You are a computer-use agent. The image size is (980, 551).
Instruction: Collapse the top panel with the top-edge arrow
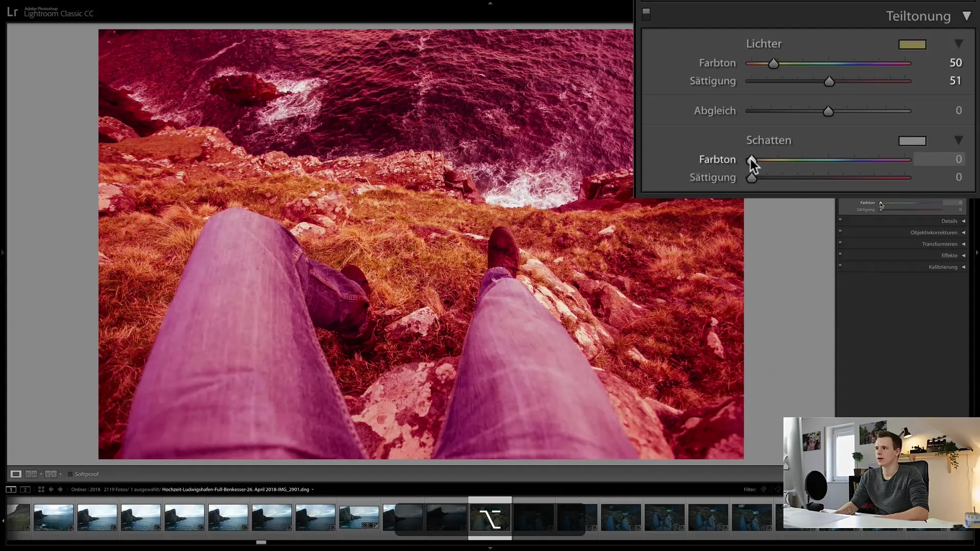[x=490, y=3]
